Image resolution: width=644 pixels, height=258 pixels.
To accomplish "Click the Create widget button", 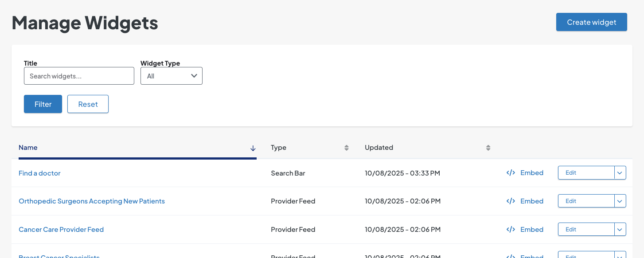I will (x=591, y=22).
